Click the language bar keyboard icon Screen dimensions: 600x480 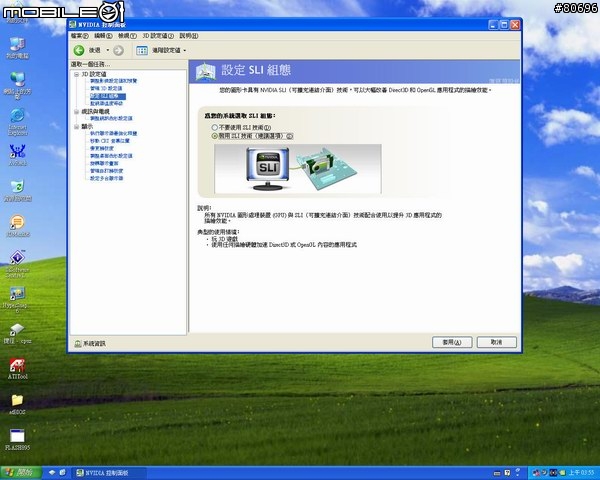[x=497, y=473]
